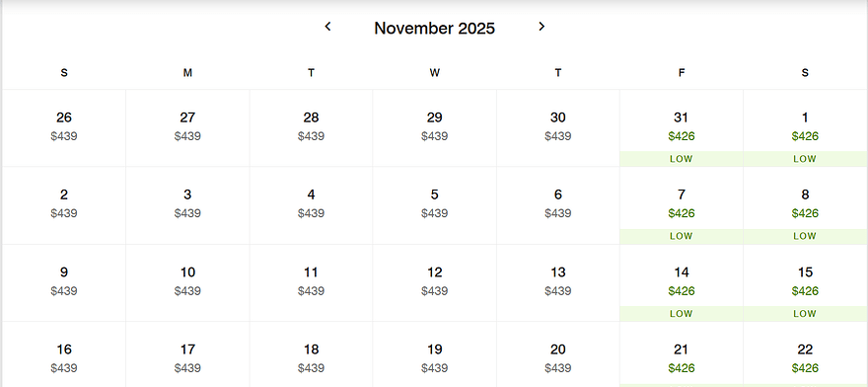
Task: Pick November 16 date cell
Action: click(64, 354)
